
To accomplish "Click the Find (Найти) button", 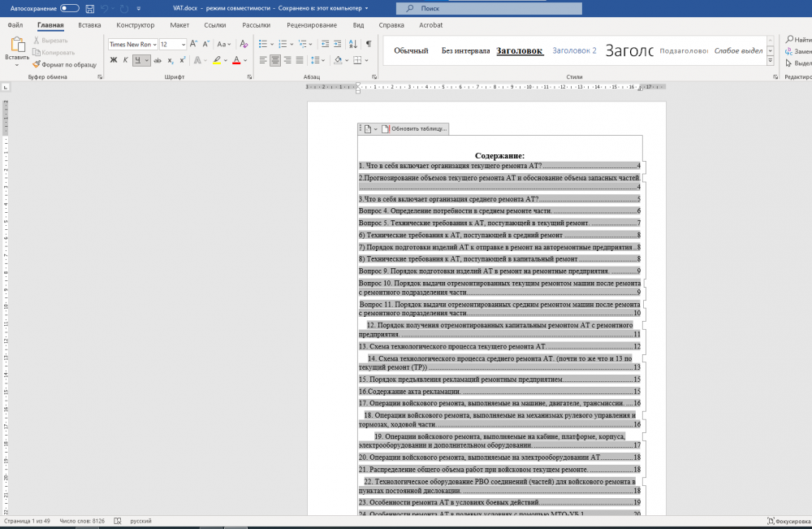I will pyautogui.click(x=798, y=39).
